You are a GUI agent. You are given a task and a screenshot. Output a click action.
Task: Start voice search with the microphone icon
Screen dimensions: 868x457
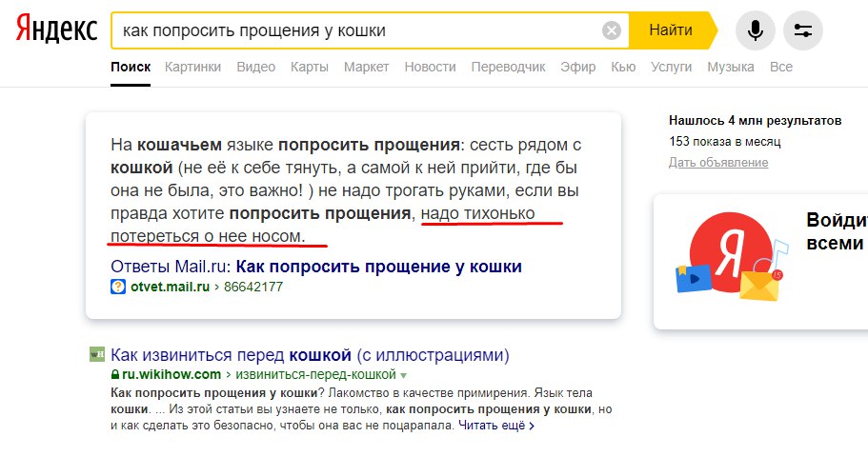(x=755, y=30)
